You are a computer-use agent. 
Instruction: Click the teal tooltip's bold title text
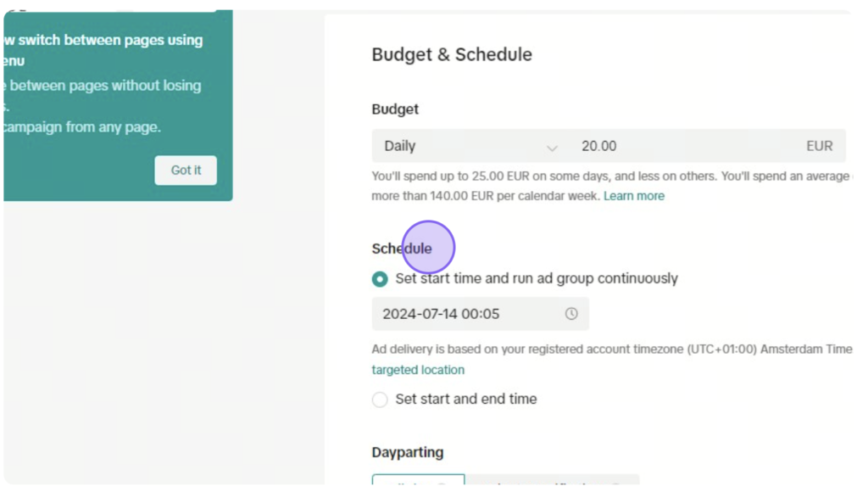tap(103, 50)
